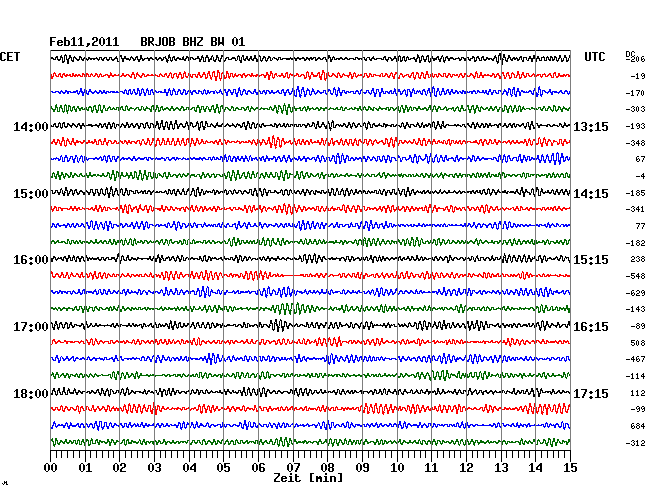The image size is (650, 494).
Task: Click DC offset value -114
Action: tap(635, 376)
